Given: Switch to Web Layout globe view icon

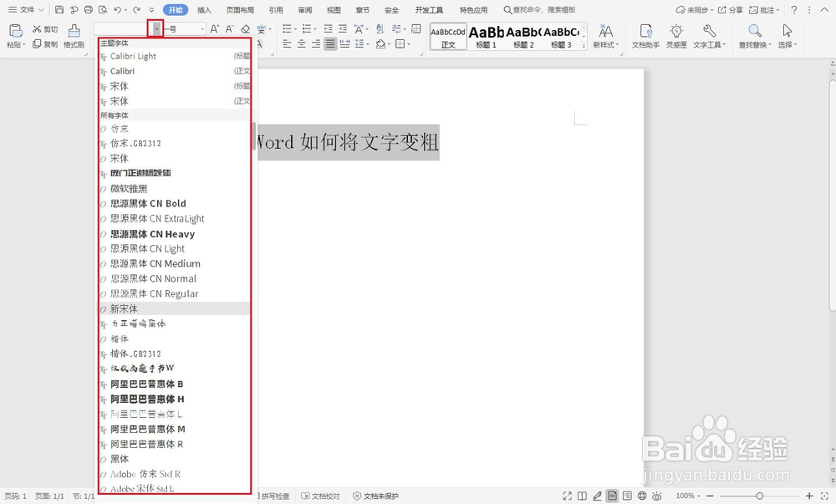Looking at the screenshot, I should [x=642, y=496].
